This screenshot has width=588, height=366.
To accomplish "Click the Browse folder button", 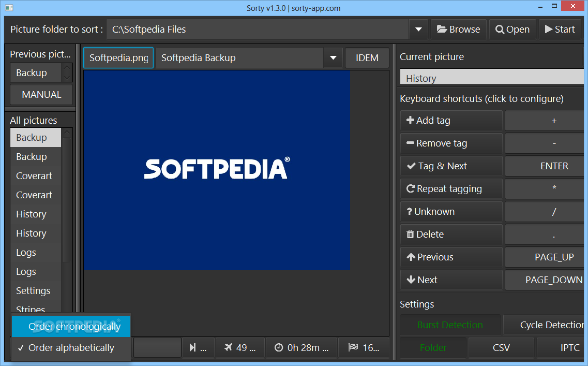I will [458, 30].
